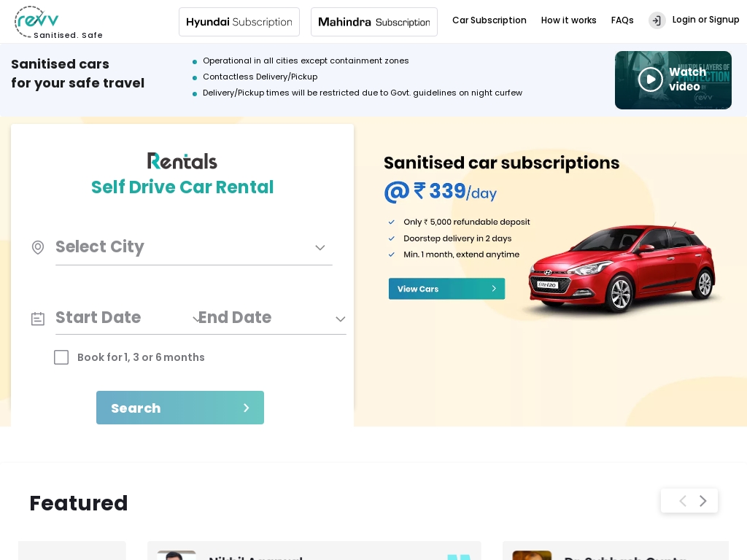
Task: Open the FAQs page
Action: (x=622, y=20)
